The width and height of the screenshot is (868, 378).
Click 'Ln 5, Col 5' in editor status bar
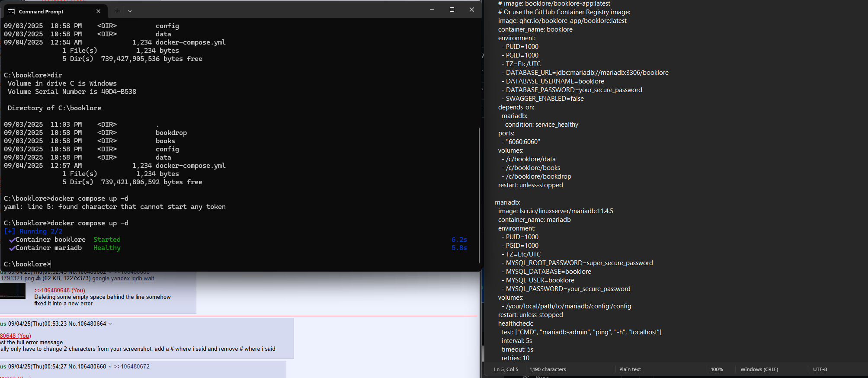pos(506,369)
